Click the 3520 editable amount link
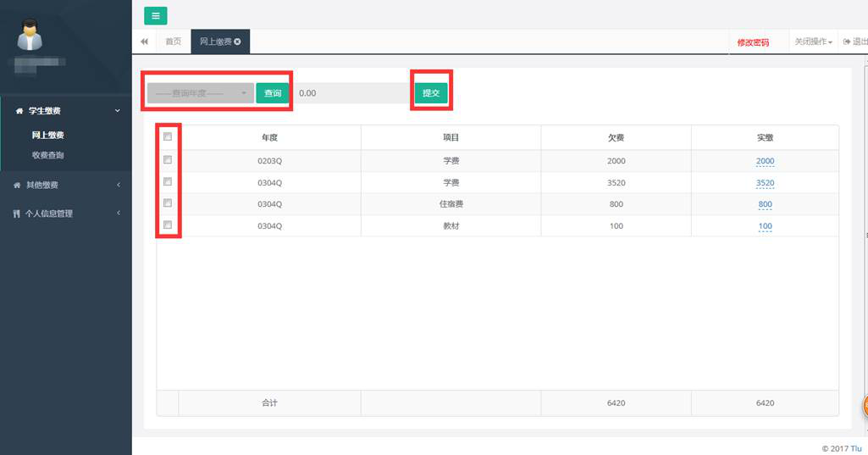 (765, 182)
